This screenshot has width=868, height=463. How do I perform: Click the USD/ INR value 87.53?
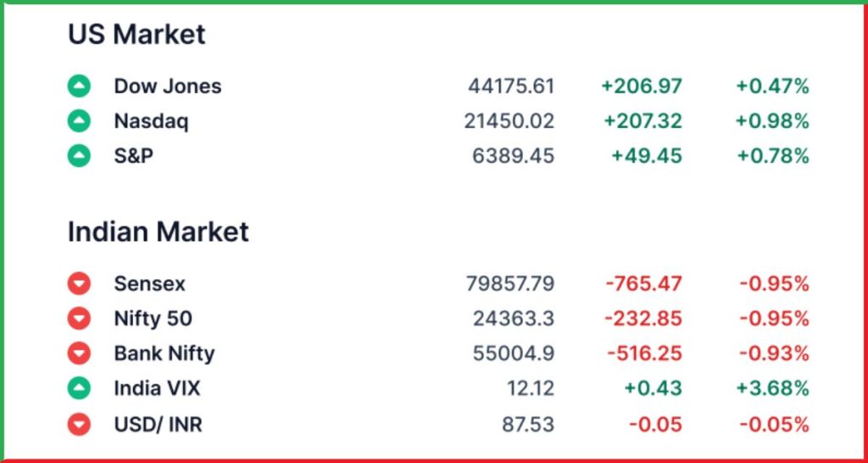click(x=528, y=425)
